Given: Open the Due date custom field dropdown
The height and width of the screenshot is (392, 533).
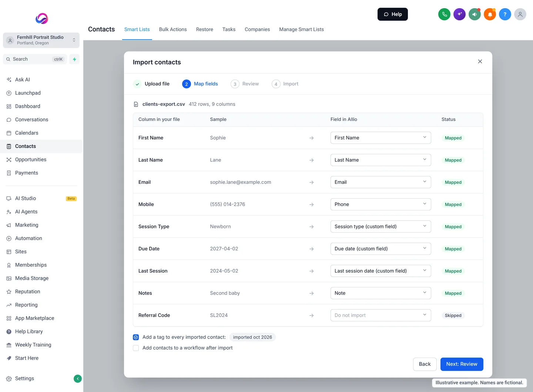Looking at the screenshot, I should (x=381, y=249).
